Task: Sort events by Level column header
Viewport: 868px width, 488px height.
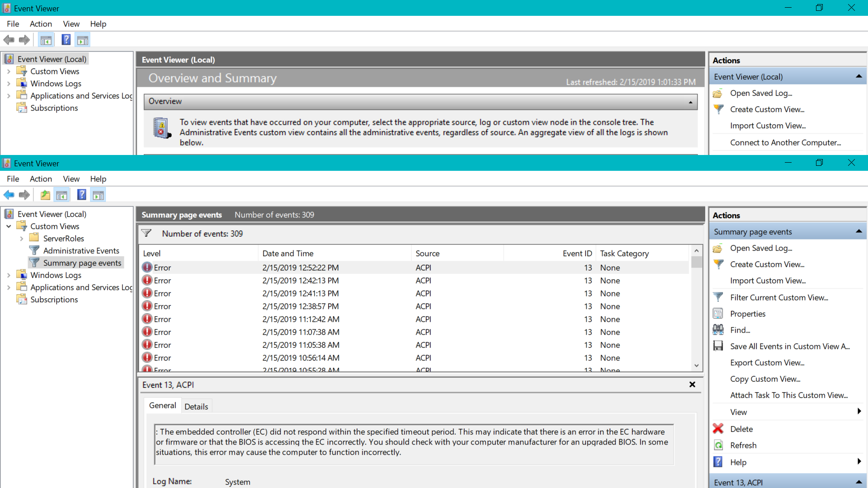Action: [199, 253]
